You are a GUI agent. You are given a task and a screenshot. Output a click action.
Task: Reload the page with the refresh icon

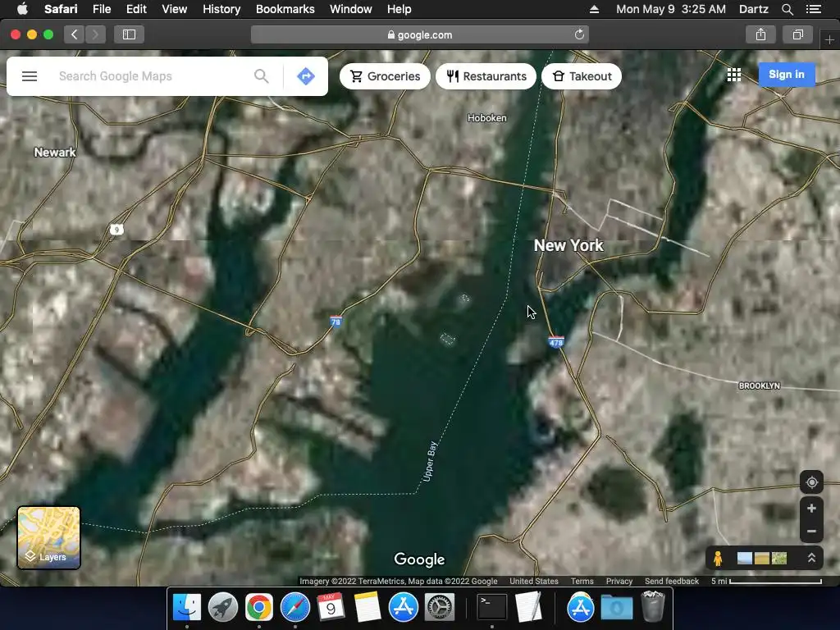click(579, 34)
